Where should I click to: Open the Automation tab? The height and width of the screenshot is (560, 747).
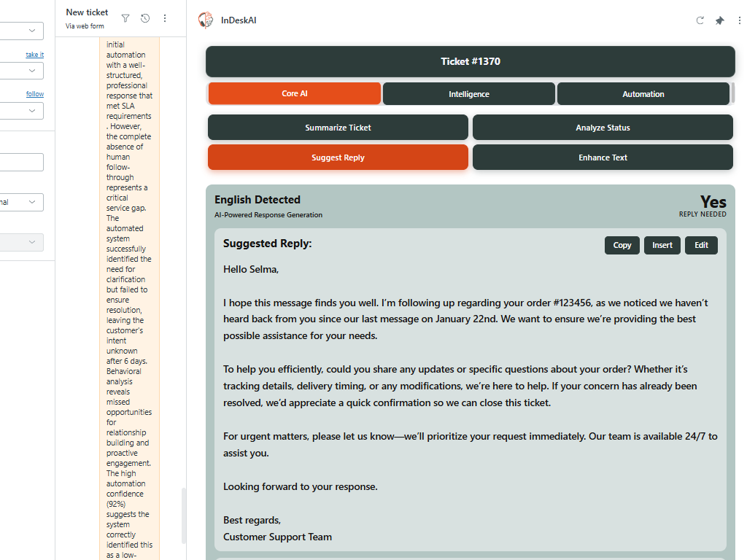643,94
